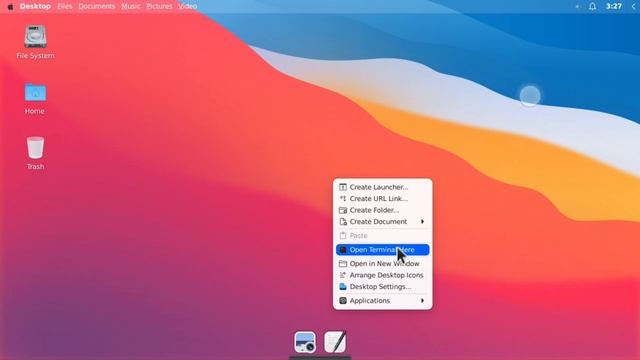
Task: Open Video in the top bar
Action: coord(188,7)
